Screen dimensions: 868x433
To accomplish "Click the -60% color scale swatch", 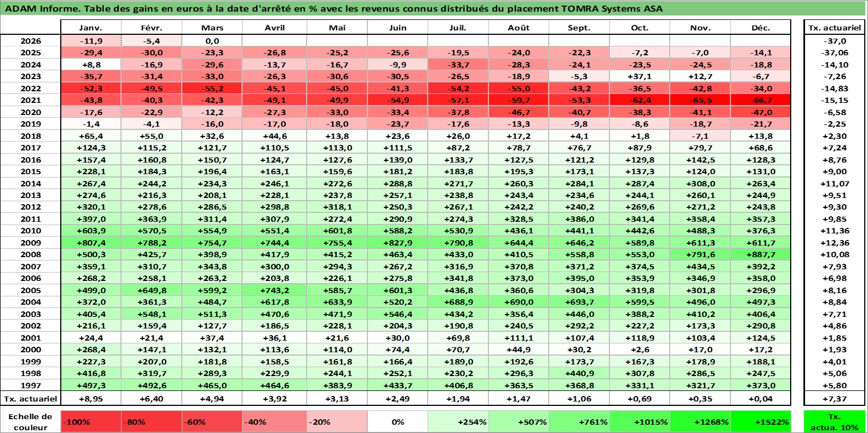I will coord(212,421).
